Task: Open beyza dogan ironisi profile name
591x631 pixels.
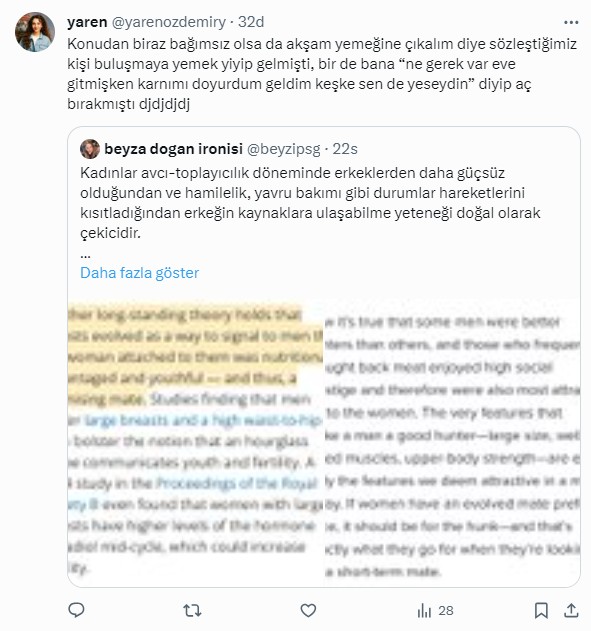Action: coord(173,149)
